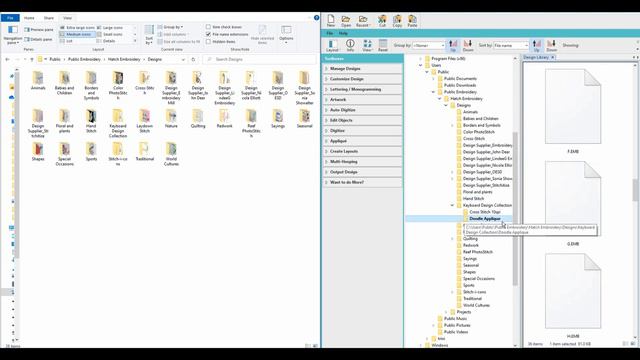The width and height of the screenshot is (640, 360).
Task: Toggle Details pane in Explorer ribbon
Action: coord(38,40)
